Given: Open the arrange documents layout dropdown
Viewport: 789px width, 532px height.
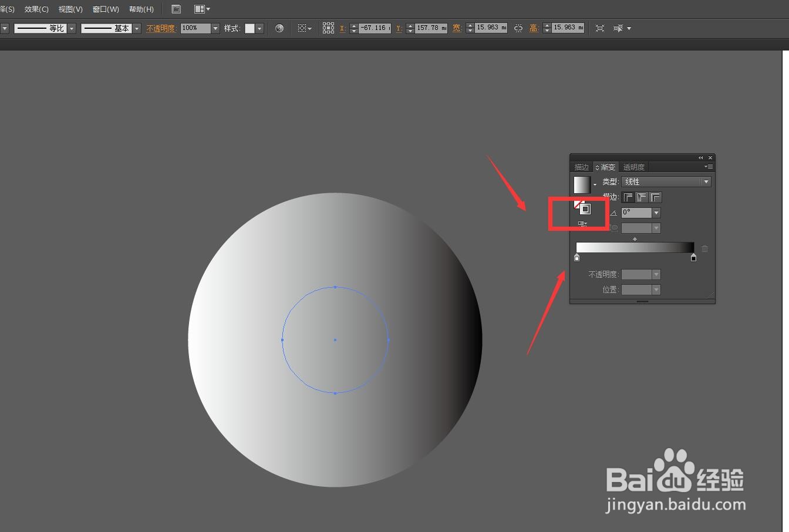Looking at the screenshot, I should pyautogui.click(x=202, y=9).
